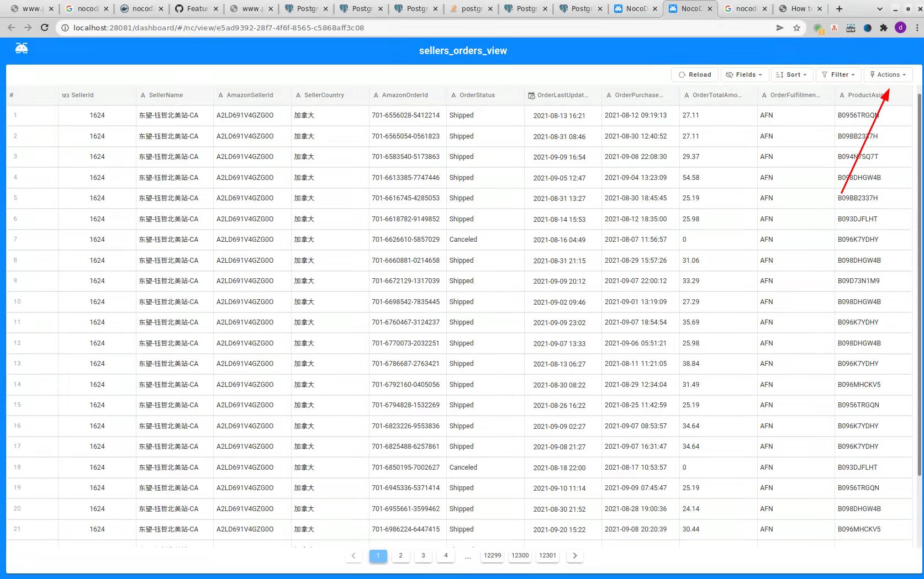The height and width of the screenshot is (579, 924).
Task: Click the Reload button
Action: [x=694, y=75]
